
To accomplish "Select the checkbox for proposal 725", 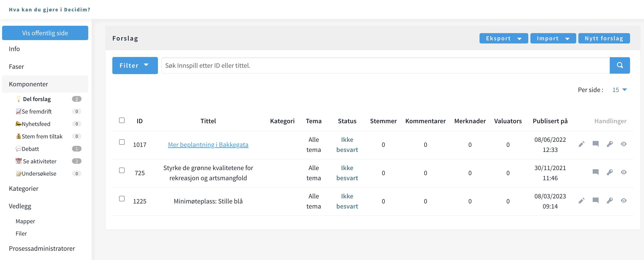I will (122, 170).
